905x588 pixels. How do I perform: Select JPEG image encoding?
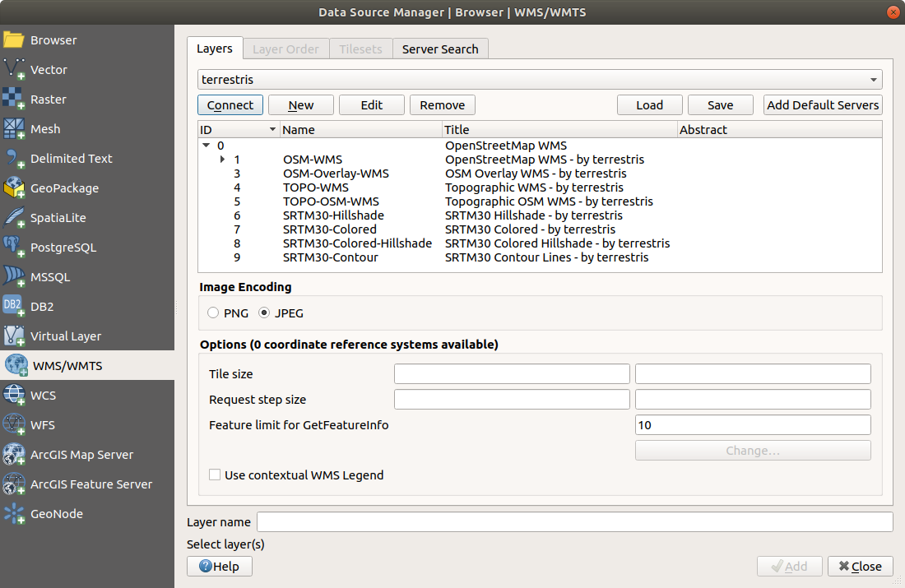point(264,313)
